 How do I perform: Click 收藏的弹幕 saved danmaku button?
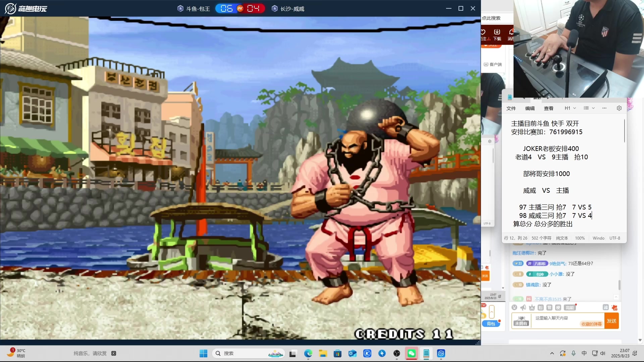[591, 324]
